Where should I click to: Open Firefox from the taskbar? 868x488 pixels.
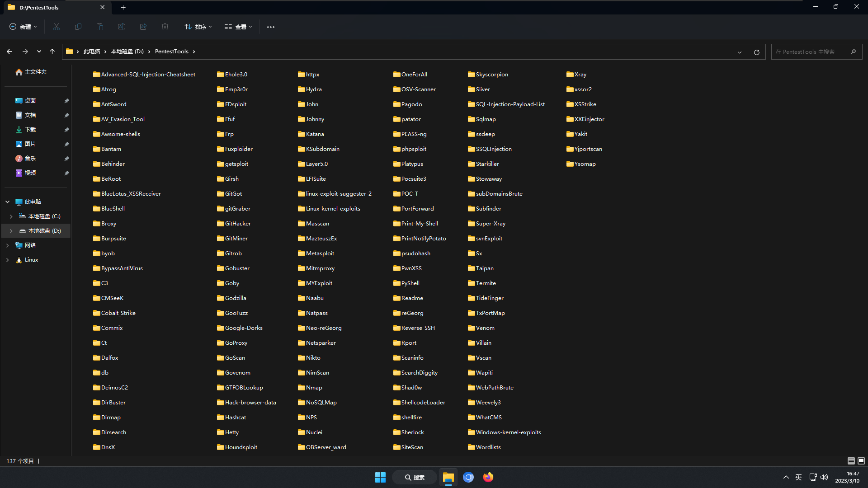coord(488,477)
